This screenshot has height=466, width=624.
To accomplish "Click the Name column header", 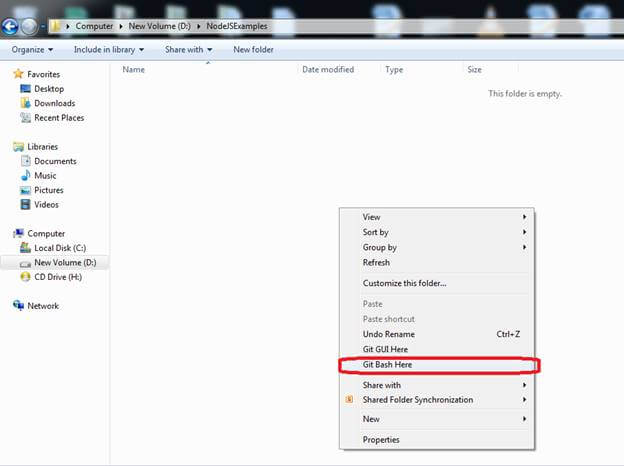I will tap(133, 69).
